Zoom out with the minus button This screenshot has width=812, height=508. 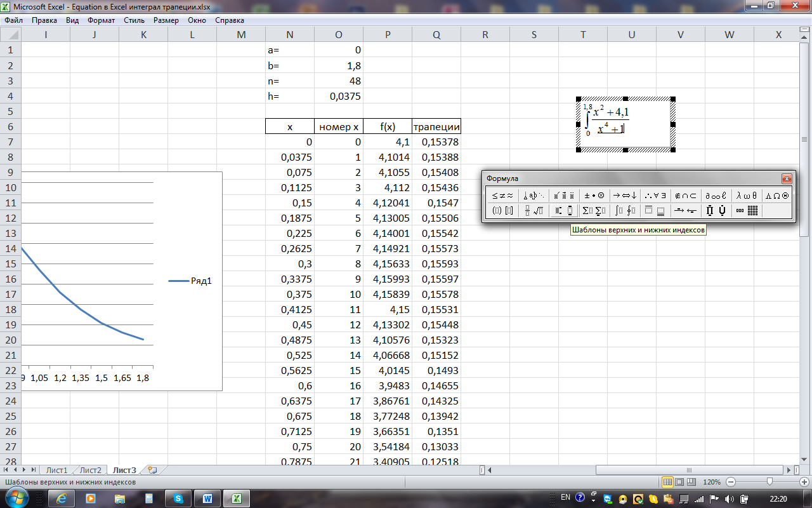730,482
